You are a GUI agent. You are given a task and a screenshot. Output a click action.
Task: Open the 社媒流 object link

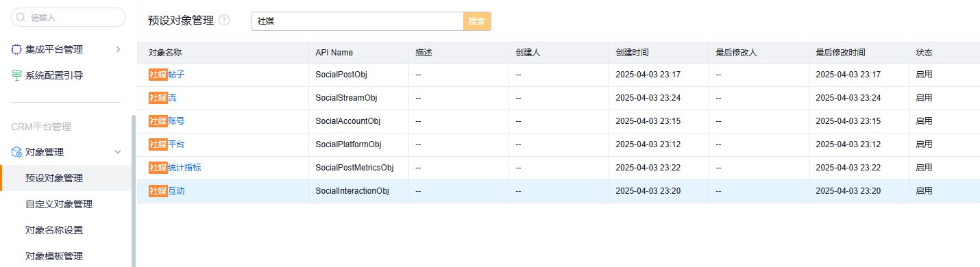click(x=162, y=98)
